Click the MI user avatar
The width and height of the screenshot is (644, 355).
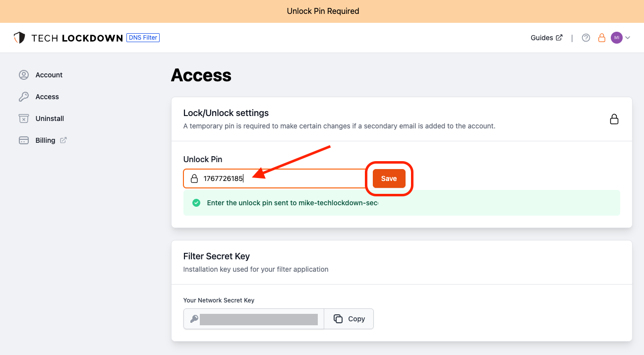(616, 38)
